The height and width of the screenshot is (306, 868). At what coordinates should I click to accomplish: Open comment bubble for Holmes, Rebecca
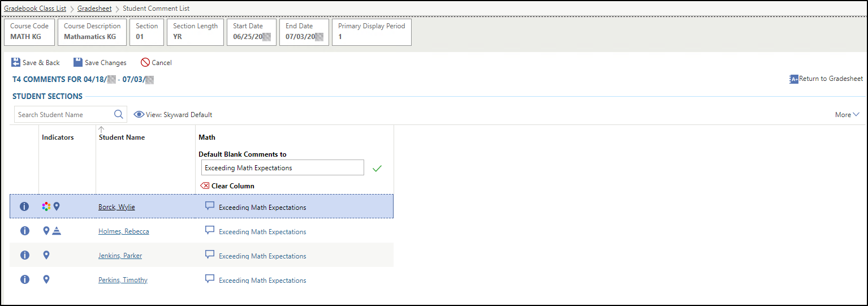pos(210,231)
